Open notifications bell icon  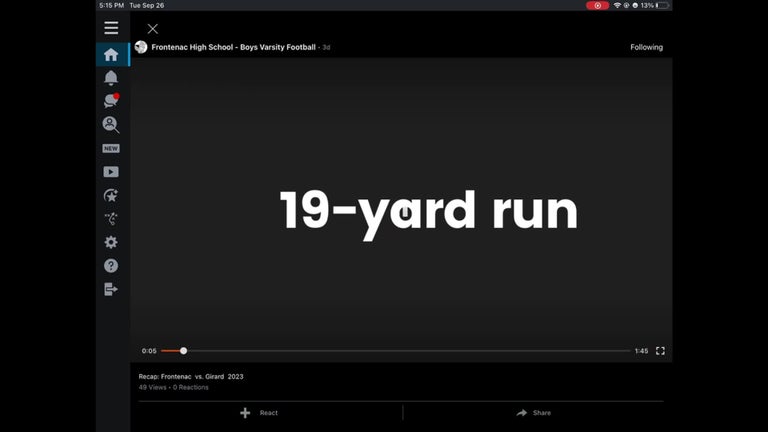tap(111, 78)
